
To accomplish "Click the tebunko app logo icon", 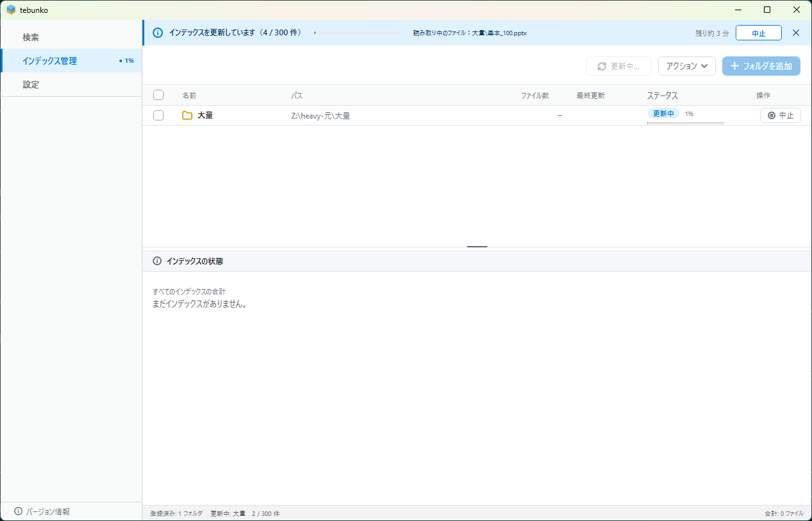I will tap(11, 10).
